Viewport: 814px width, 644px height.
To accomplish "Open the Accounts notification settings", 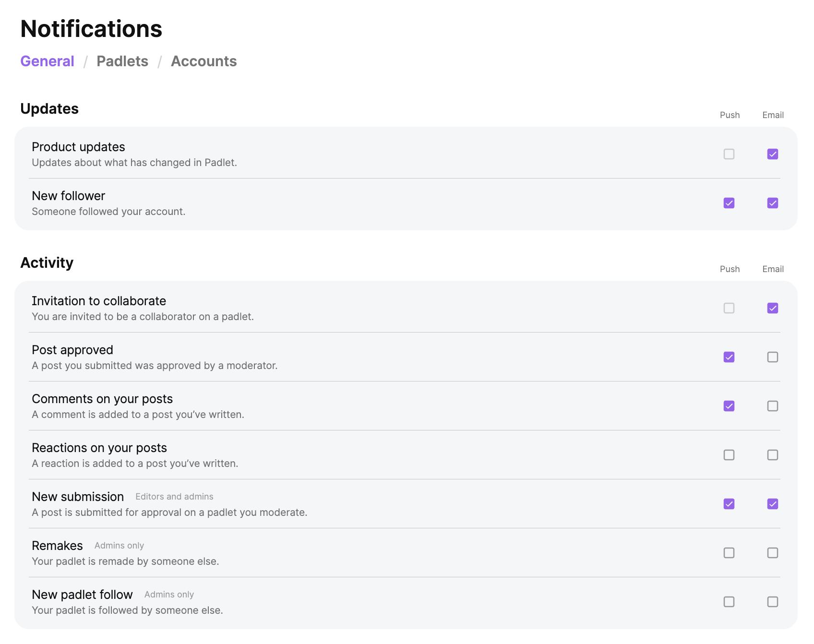I will (x=203, y=61).
